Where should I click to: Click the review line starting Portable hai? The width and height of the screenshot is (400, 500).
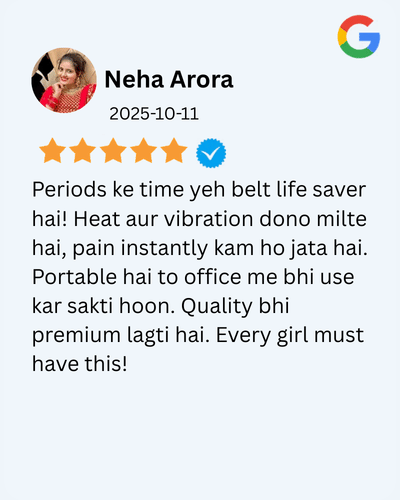tap(193, 277)
